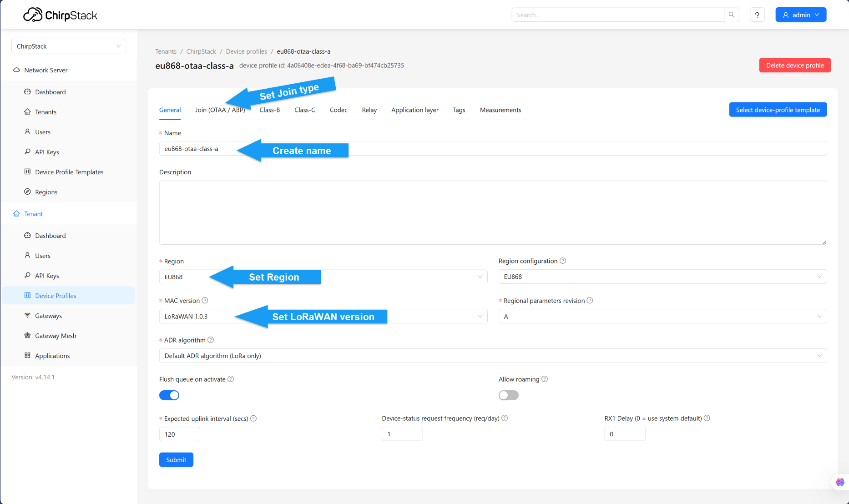This screenshot has width=849, height=504.
Task: Go to Tenants in the sidebar
Action: 45,112
